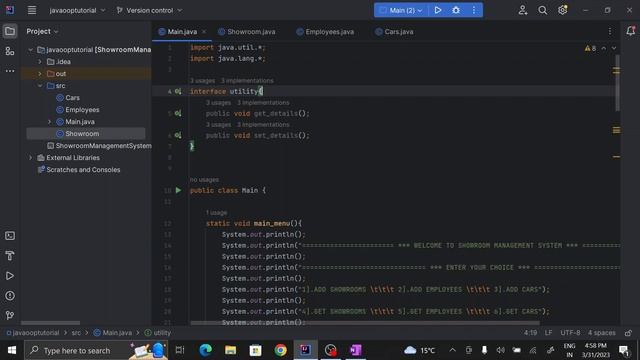Viewport: 640px width, 360px height.
Task: Open Chrome from the taskbar
Action: (x=280, y=350)
